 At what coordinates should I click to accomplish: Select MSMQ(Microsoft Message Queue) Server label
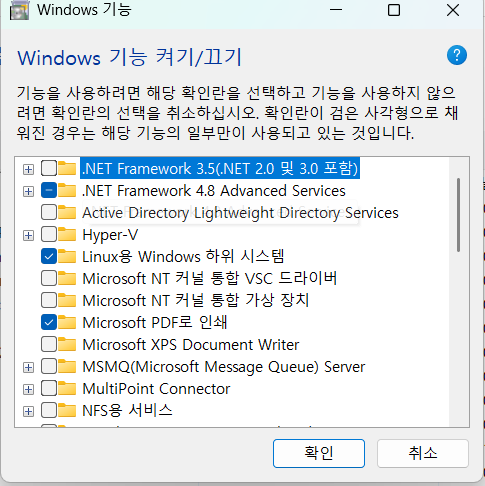(224, 367)
